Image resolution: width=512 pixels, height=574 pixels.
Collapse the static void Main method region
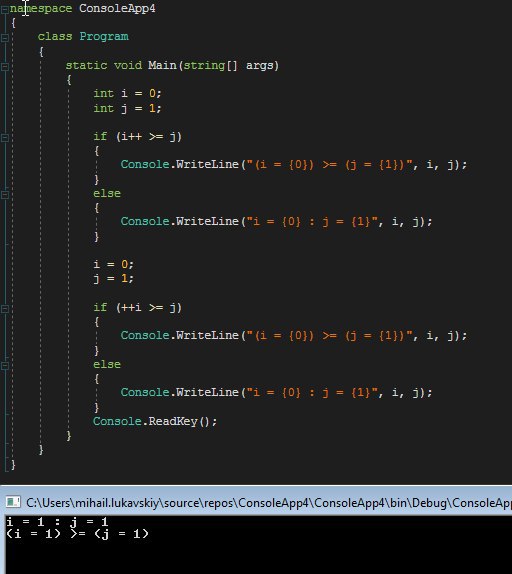pyautogui.click(x=5, y=67)
